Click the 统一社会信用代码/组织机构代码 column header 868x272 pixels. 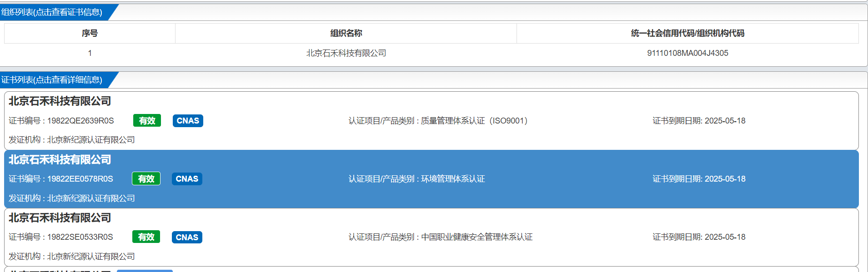click(687, 33)
